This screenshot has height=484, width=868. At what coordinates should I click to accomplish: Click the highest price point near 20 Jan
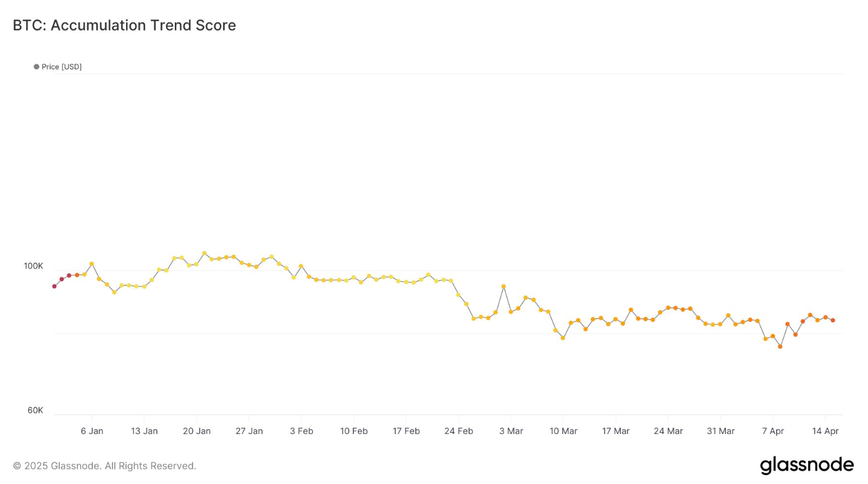204,254
